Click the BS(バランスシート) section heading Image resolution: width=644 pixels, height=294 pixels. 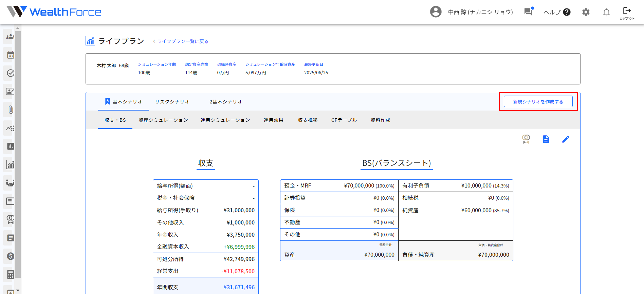tap(396, 163)
